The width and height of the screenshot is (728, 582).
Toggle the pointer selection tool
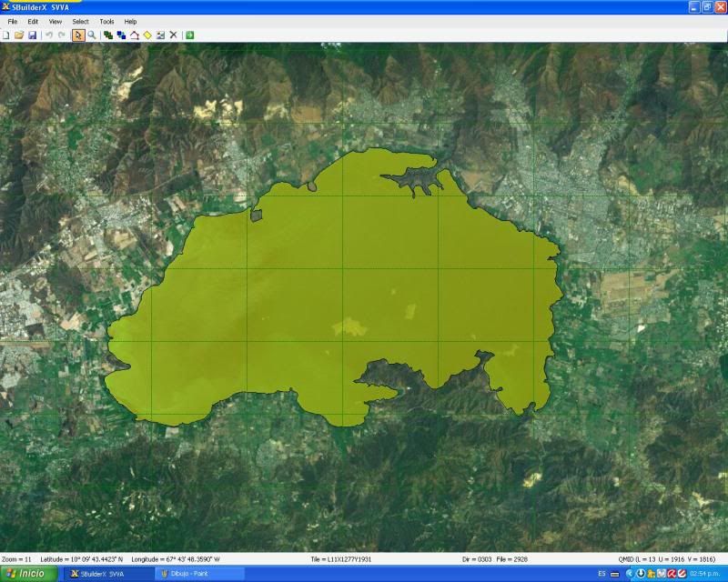(77, 36)
